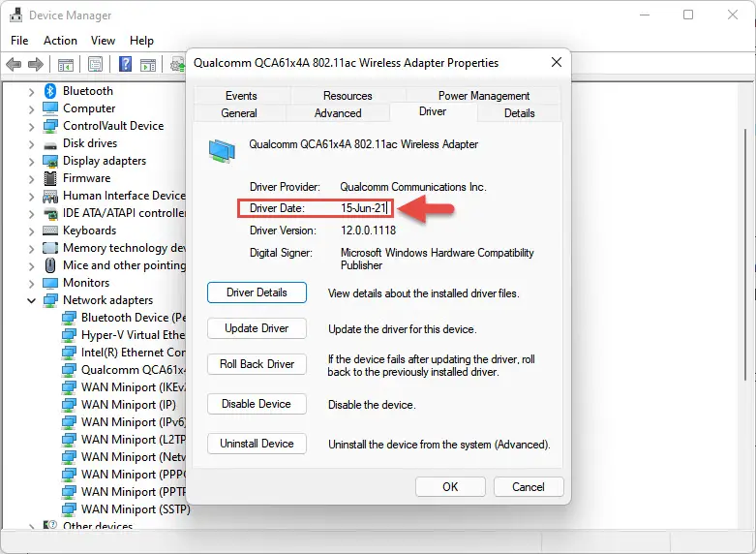
Task: Click the Device Manager title bar icon
Action: click(x=15, y=15)
